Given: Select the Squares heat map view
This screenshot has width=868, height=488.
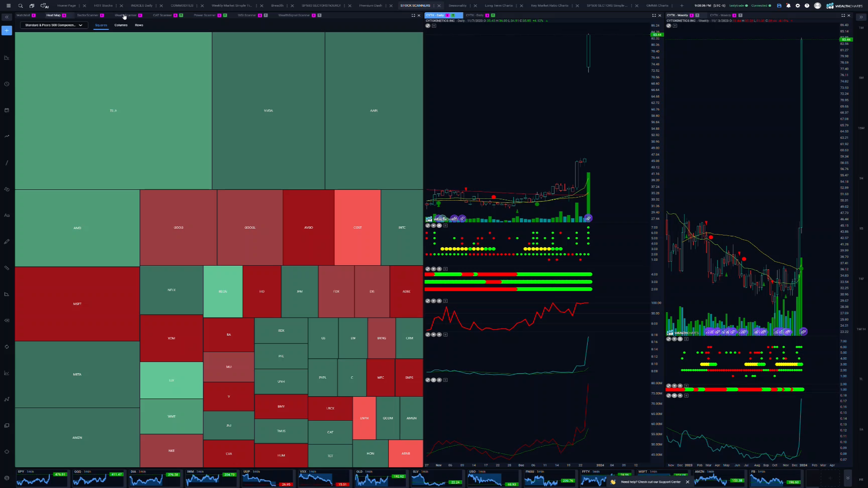Looking at the screenshot, I should click(x=101, y=25).
